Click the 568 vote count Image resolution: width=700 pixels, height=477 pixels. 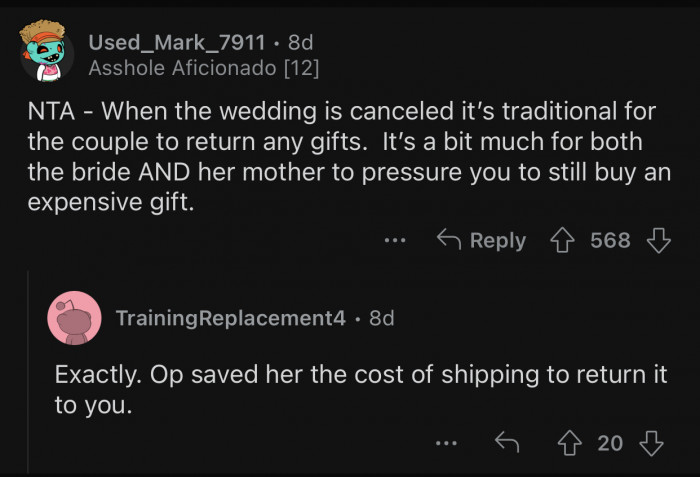click(610, 240)
